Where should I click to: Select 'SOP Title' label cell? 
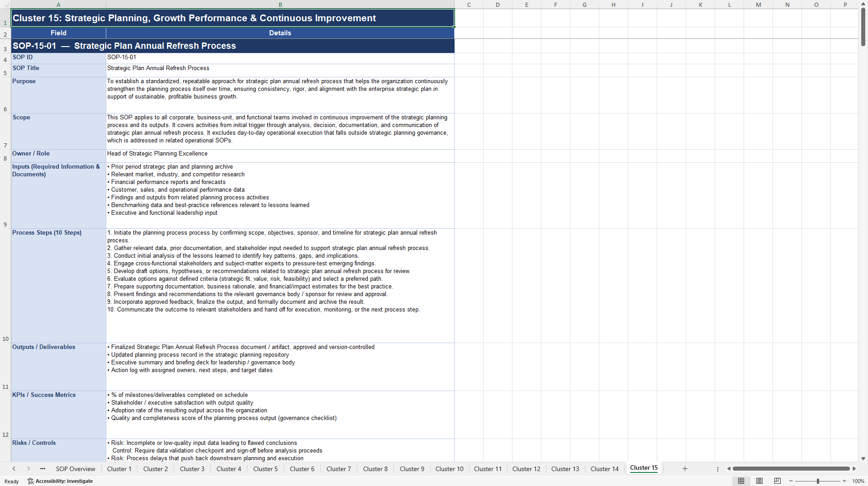[x=58, y=71]
